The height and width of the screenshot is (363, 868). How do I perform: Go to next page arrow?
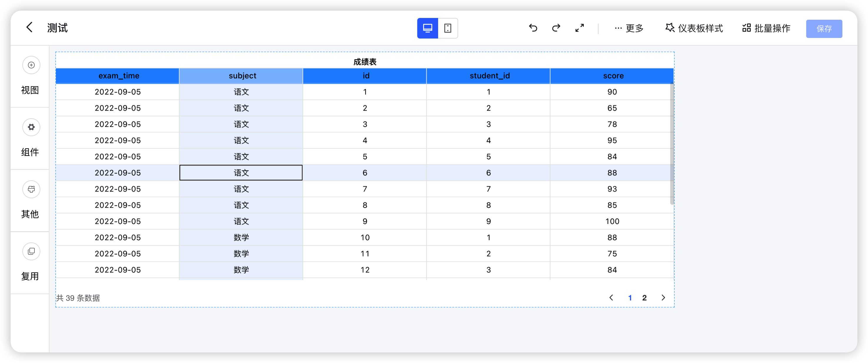663,298
